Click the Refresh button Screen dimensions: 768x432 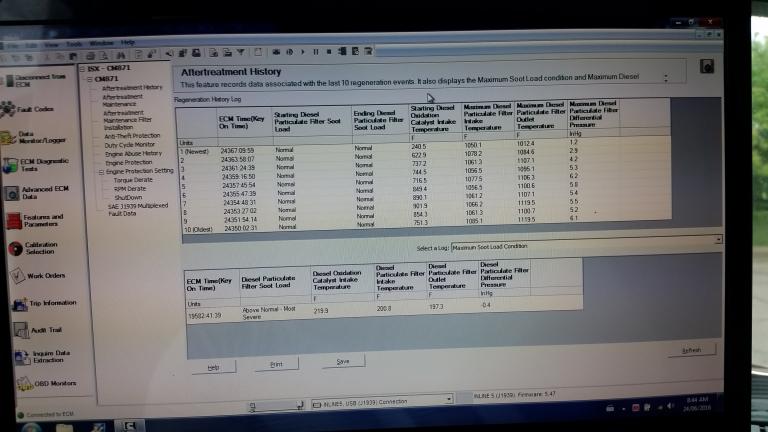click(692, 351)
